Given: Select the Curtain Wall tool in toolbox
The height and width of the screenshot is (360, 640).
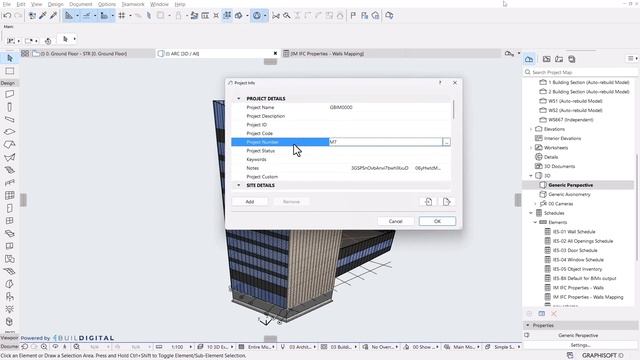Looking at the screenshot, I should (x=10, y=196).
